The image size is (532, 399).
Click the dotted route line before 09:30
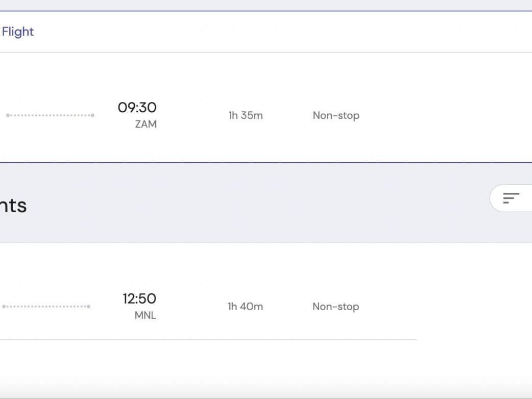50,115
